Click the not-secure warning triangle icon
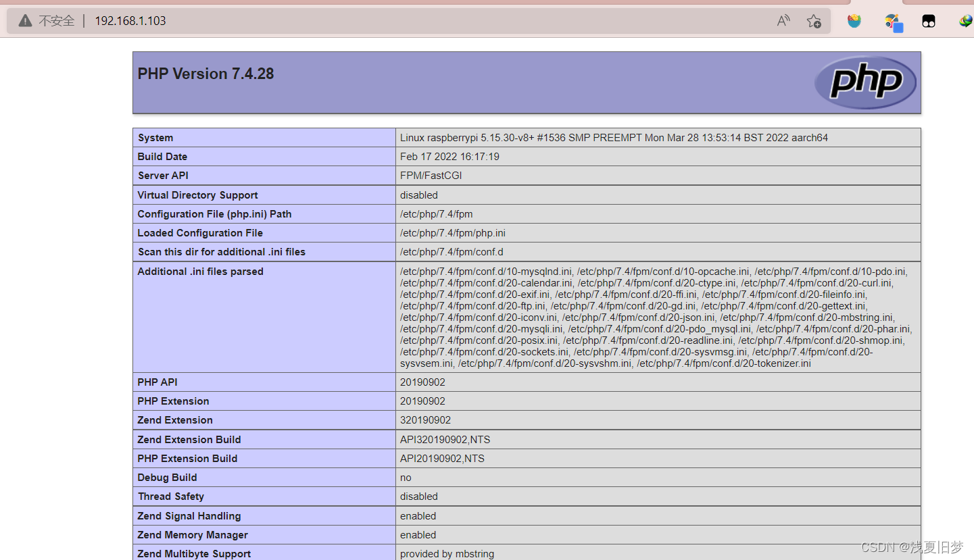The width and height of the screenshot is (974, 560). pyautogui.click(x=25, y=20)
